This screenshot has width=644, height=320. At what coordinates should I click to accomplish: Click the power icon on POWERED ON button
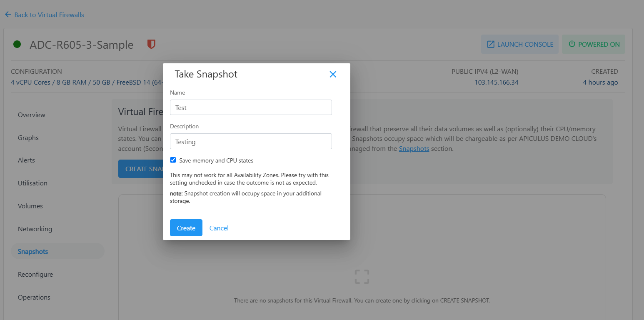tap(572, 44)
